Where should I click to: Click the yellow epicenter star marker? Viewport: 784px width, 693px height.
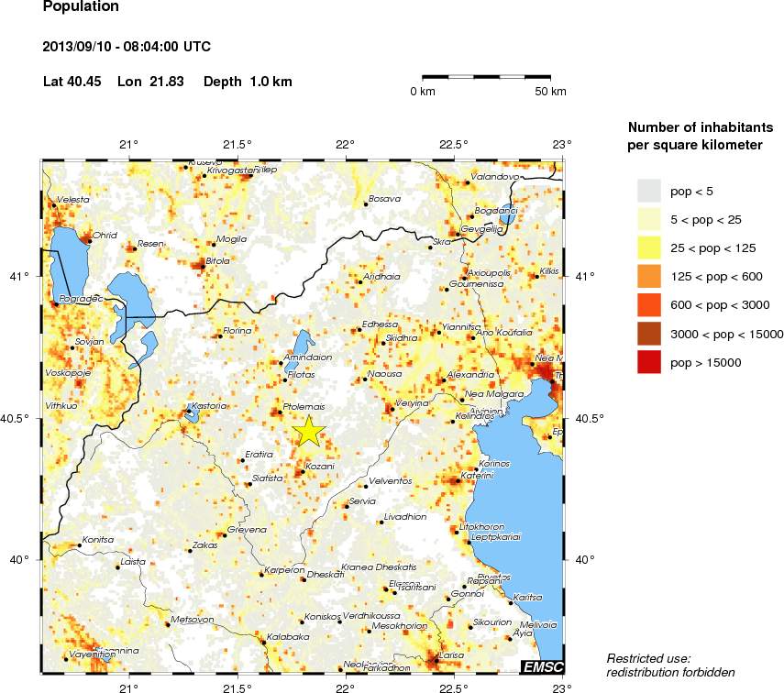click(x=309, y=431)
